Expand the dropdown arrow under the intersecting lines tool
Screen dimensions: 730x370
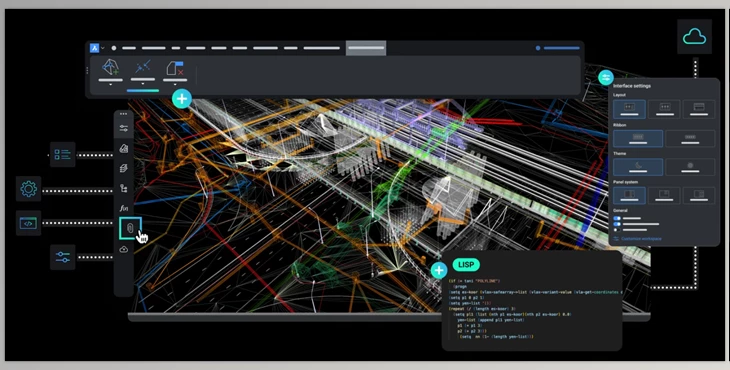[x=142, y=84]
